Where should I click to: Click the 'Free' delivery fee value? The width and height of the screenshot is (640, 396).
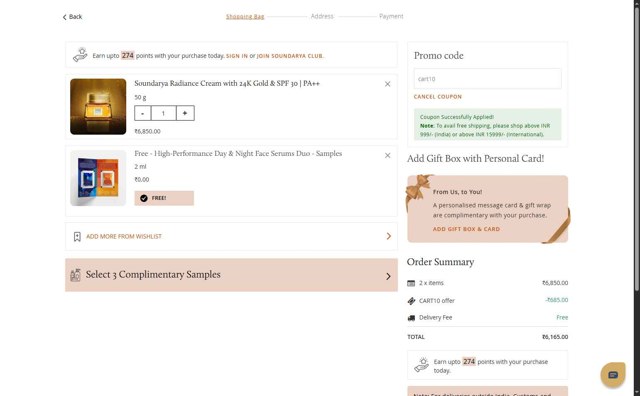(x=562, y=317)
